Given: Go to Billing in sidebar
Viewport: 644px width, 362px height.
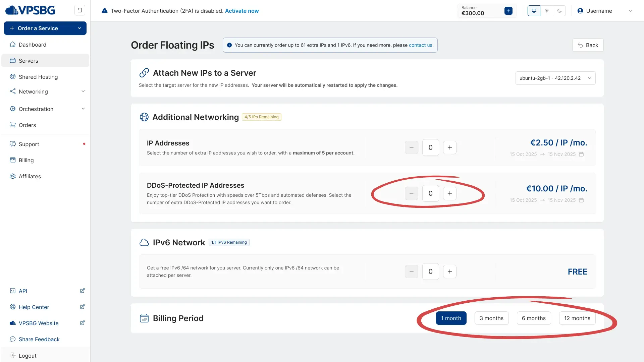Looking at the screenshot, I should click(x=26, y=160).
